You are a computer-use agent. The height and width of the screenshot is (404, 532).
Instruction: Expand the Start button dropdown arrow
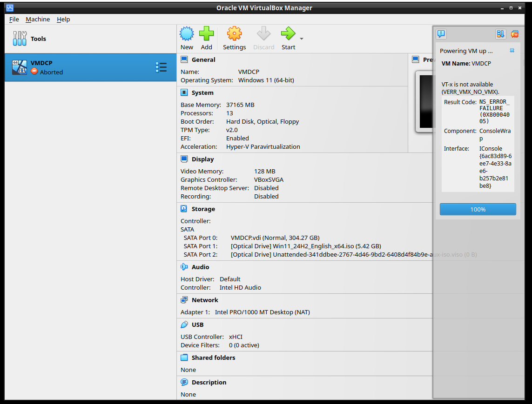coord(302,39)
